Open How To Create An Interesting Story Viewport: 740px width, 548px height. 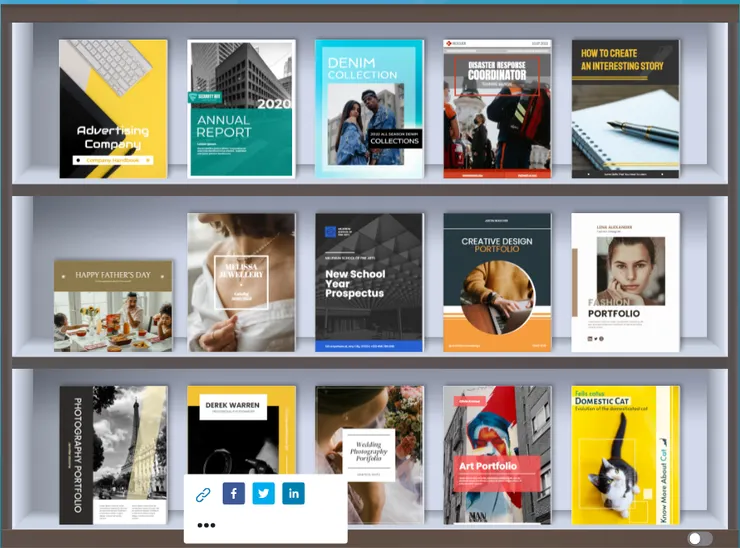[626, 109]
